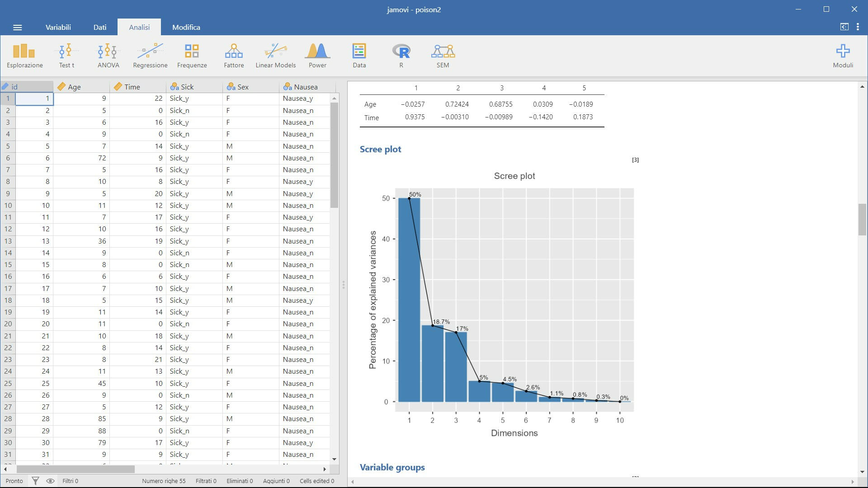Select the Nausea column header

point(305,87)
